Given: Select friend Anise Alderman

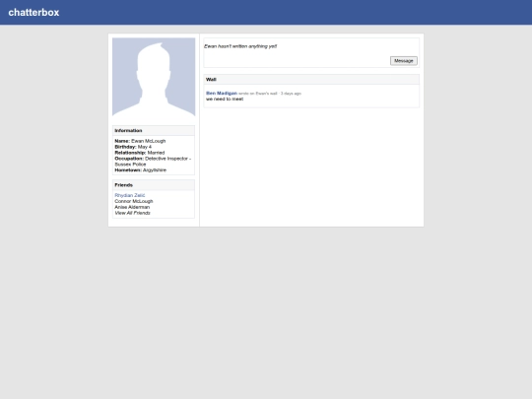Looking at the screenshot, I should [132, 207].
